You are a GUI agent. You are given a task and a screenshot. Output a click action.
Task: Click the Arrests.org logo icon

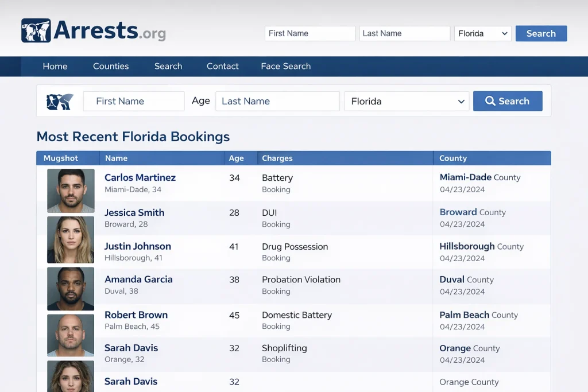(36, 30)
